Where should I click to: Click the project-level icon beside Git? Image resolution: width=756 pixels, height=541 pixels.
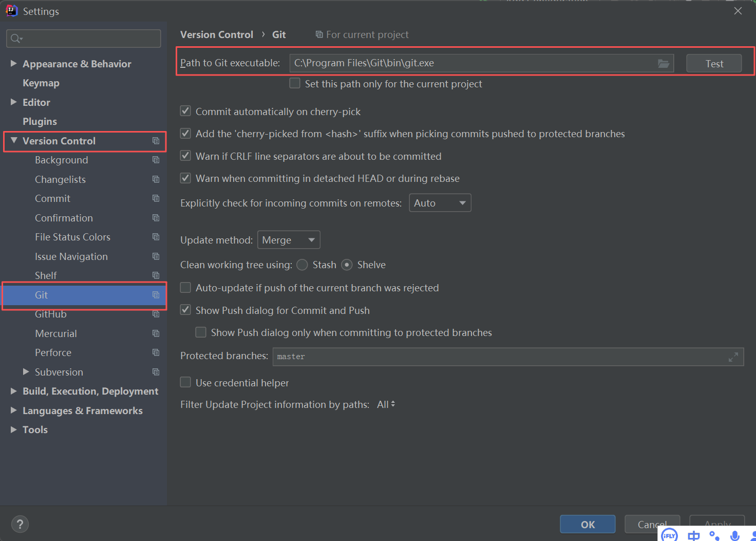(x=156, y=295)
